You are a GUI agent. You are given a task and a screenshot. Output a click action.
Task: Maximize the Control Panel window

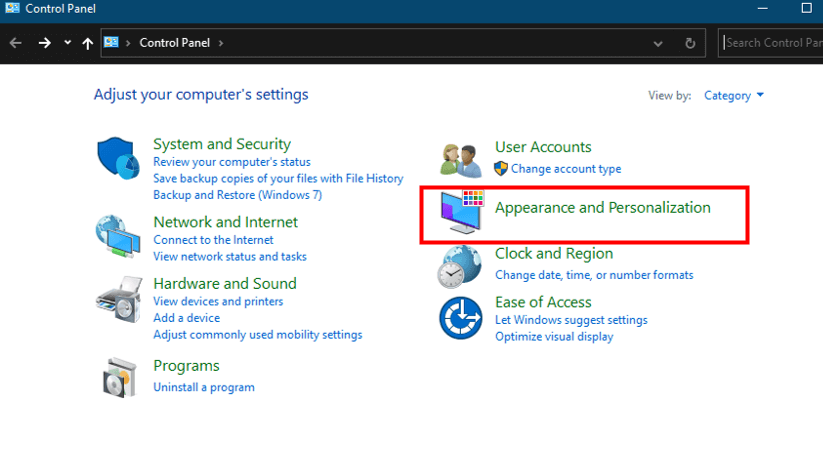[807, 8]
